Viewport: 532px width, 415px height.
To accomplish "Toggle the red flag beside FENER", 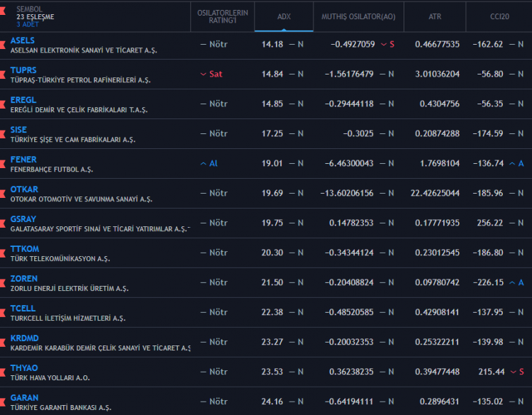I will pos(2,164).
